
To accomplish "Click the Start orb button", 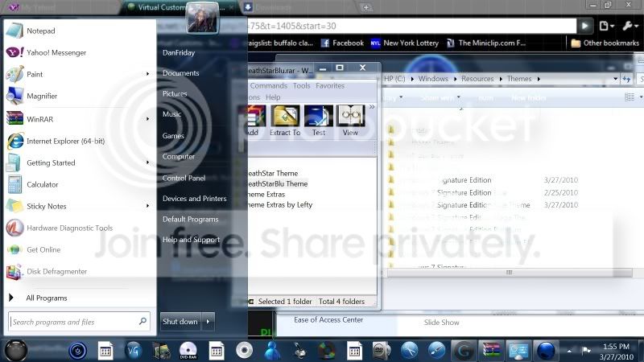I will click(16, 350).
